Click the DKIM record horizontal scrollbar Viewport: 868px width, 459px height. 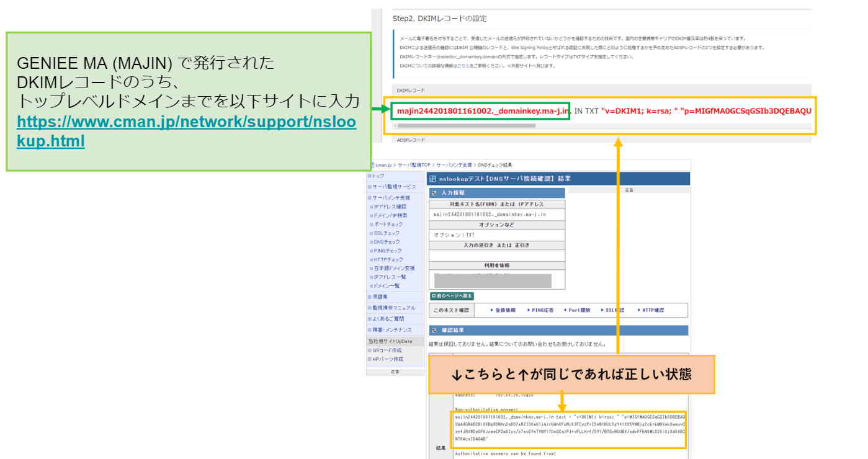point(467,125)
